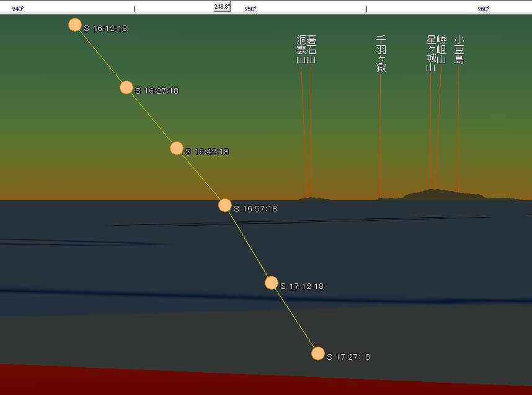Click the S 17:12:18 time label
Image resolution: width=532 pixels, height=395 pixels.
tap(302, 286)
